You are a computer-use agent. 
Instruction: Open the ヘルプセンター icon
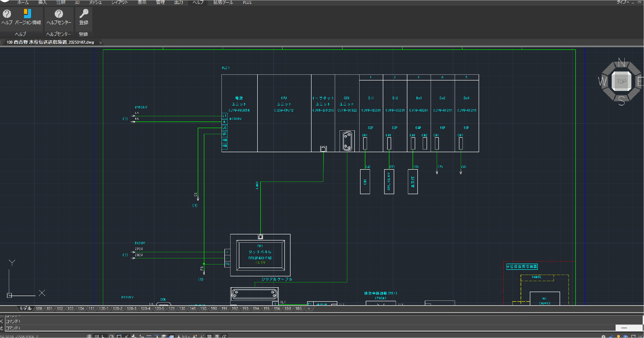tap(59, 14)
